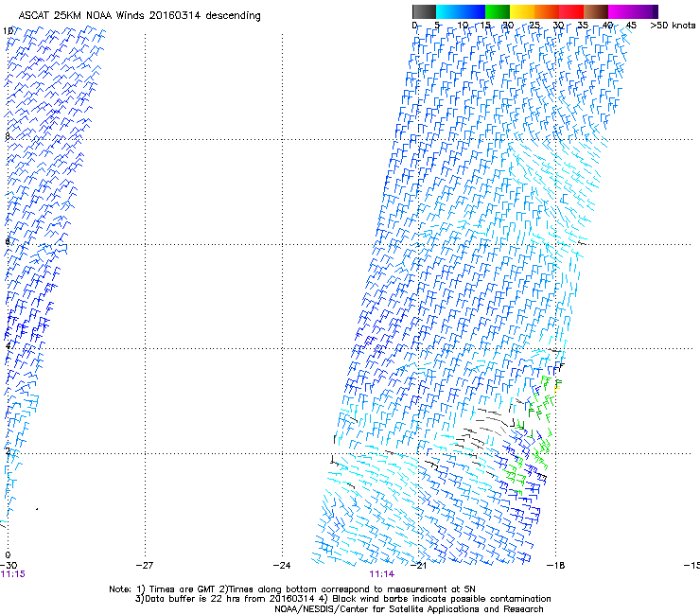Click the '45' legend label

click(631, 25)
